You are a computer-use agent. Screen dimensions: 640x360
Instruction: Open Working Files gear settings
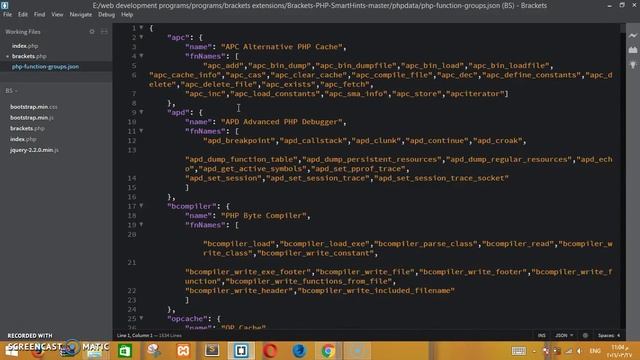pyautogui.click(x=92, y=31)
